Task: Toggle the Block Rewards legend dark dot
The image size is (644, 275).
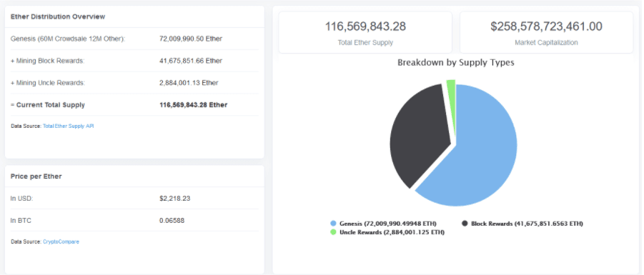Action: [x=465, y=224]
